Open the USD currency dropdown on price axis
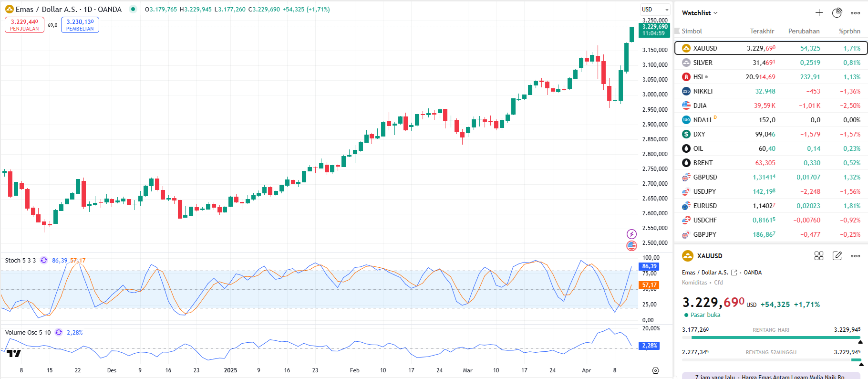This screenshot has width=868, height=379. click(655, 10)
